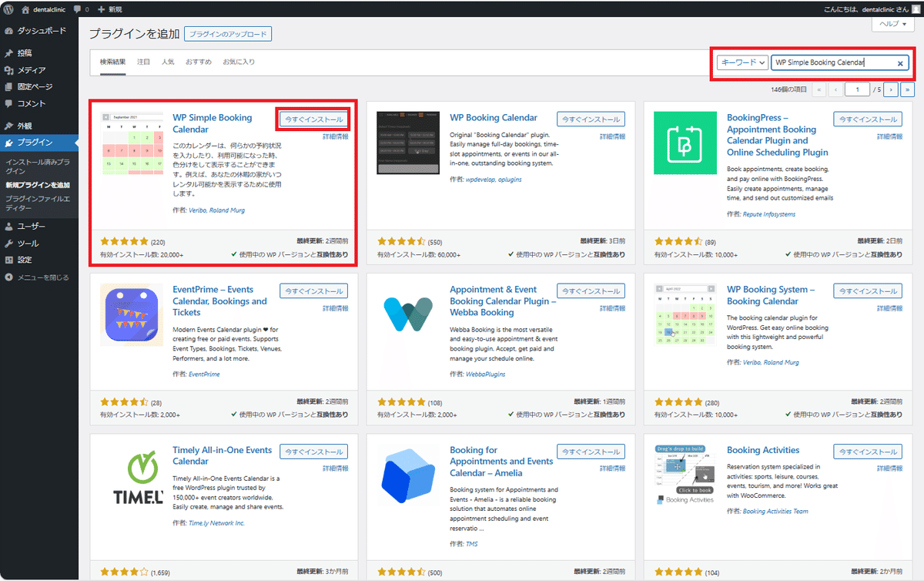Open the Keyword (キーワード) search type dropdown
The height and width of the screenshot is (581, 924).
[742, 63]
